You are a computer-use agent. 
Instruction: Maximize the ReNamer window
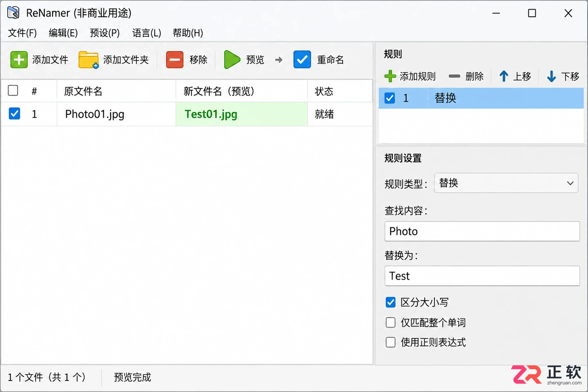pyautogui.click(x=532, y=13)
